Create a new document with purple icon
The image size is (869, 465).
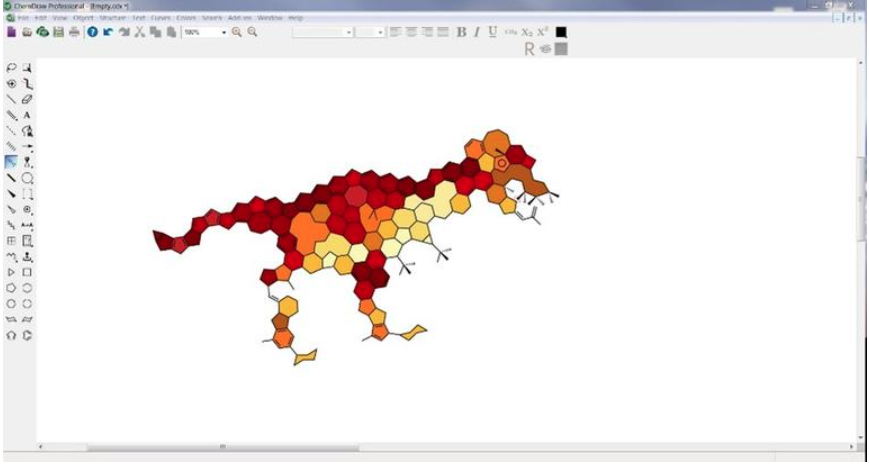coord(11,32)
